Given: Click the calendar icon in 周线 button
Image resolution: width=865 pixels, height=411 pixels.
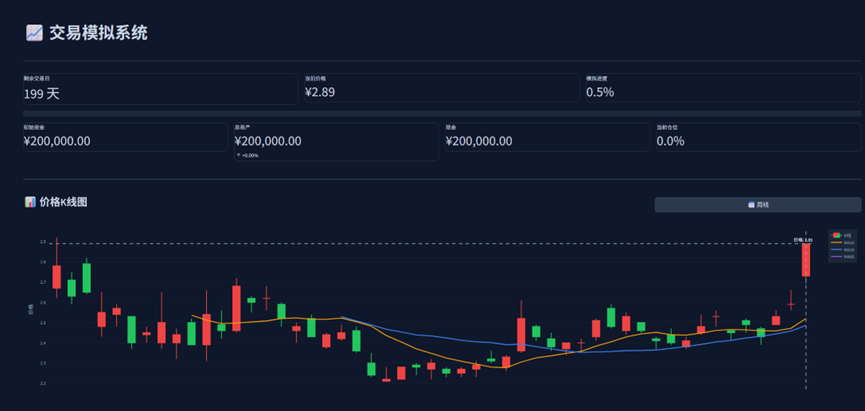Looking at the screenshot, I should (751, 205).
